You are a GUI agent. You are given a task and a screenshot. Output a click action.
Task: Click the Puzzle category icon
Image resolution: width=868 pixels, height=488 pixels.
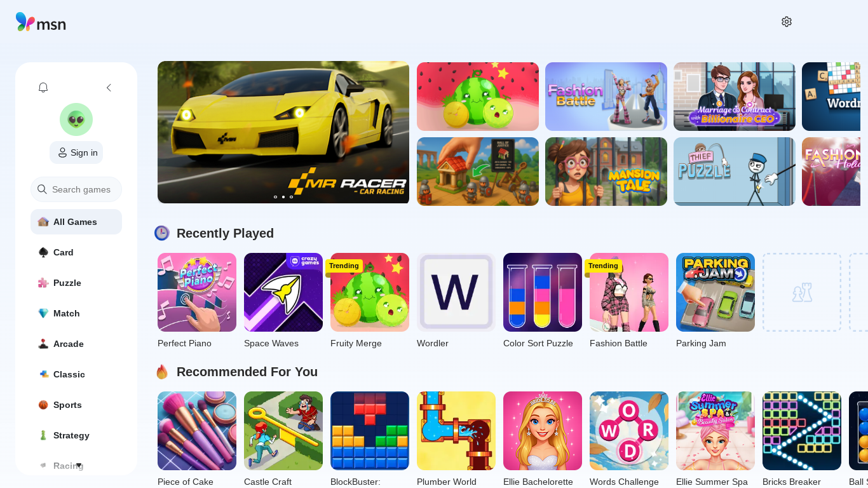(43, 283)
